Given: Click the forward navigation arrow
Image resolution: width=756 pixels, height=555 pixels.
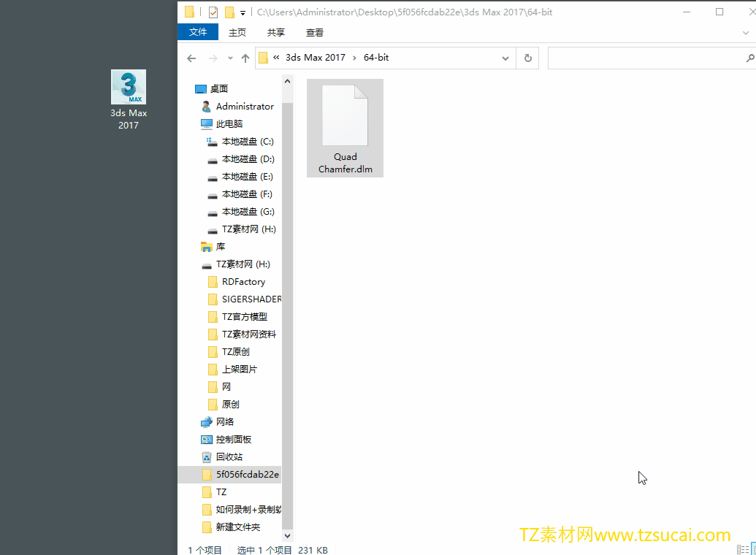Looking at the screenshot, I should pyautogui.click(x=213, y=58).
